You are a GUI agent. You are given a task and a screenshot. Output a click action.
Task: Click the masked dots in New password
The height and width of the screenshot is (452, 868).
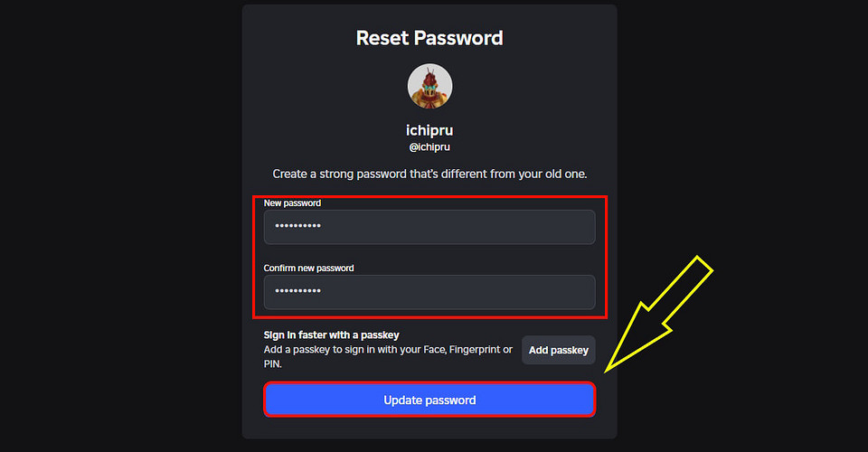pyautogui.click(x=298, y=227)
